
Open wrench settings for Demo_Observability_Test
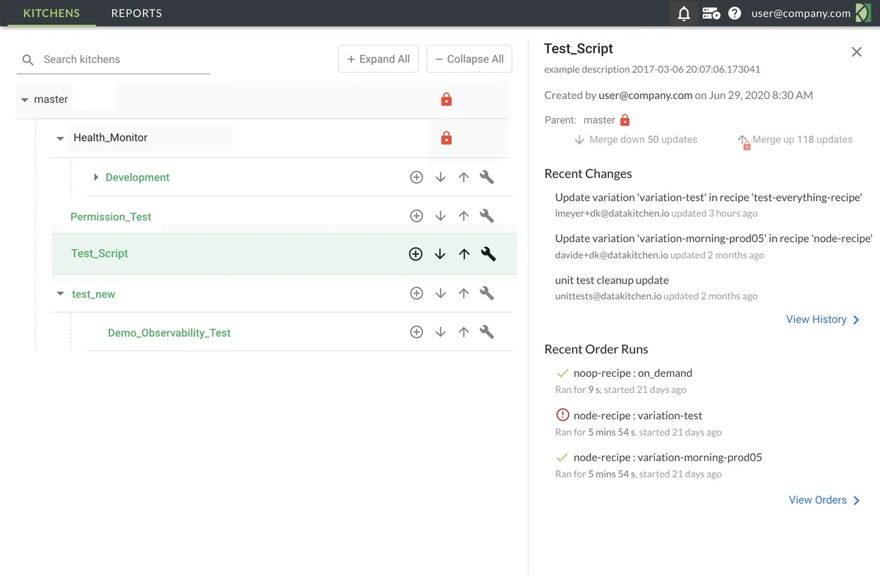click(x=487, y=332)
